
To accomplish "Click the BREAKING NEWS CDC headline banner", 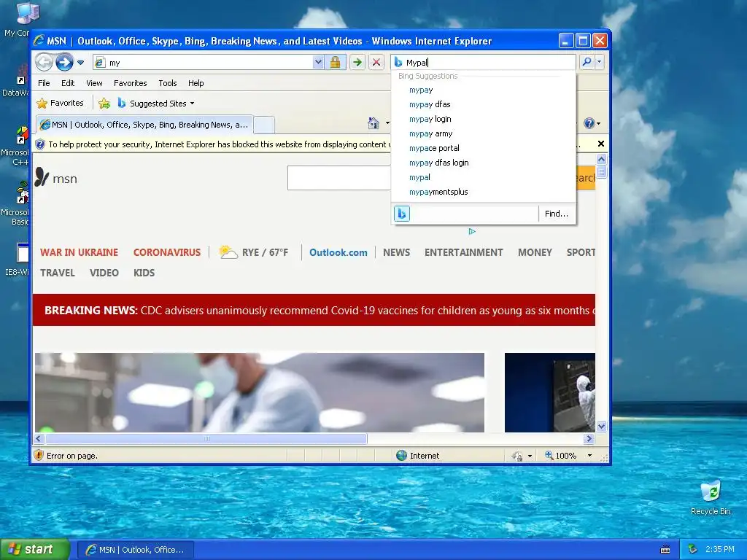I will coord(314,310).
